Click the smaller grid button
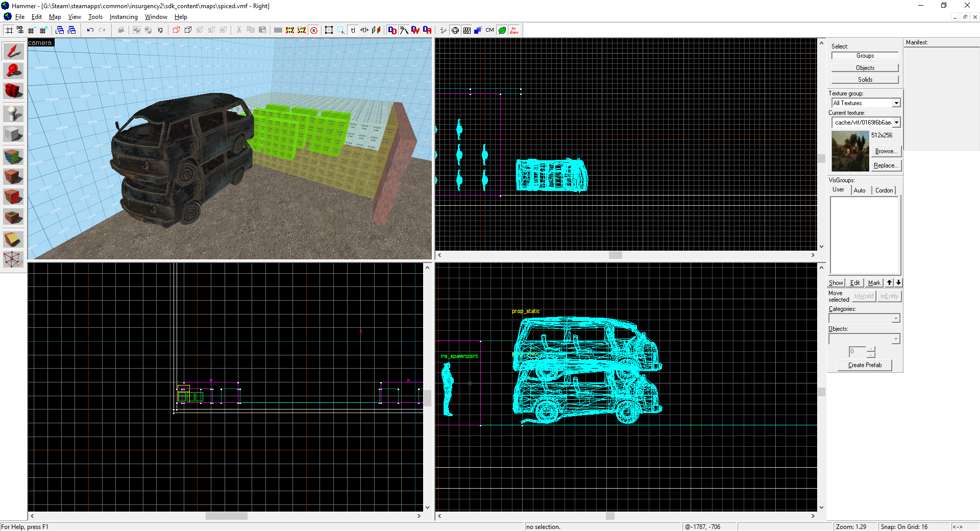980x531 pixels. point(32,30)
